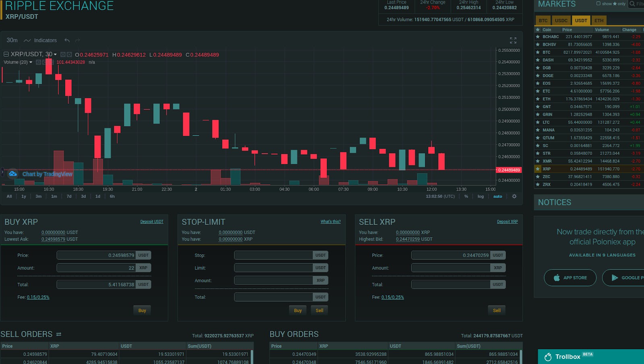
Task: Open the What's this? link
Action: click(x=330, y=222)
